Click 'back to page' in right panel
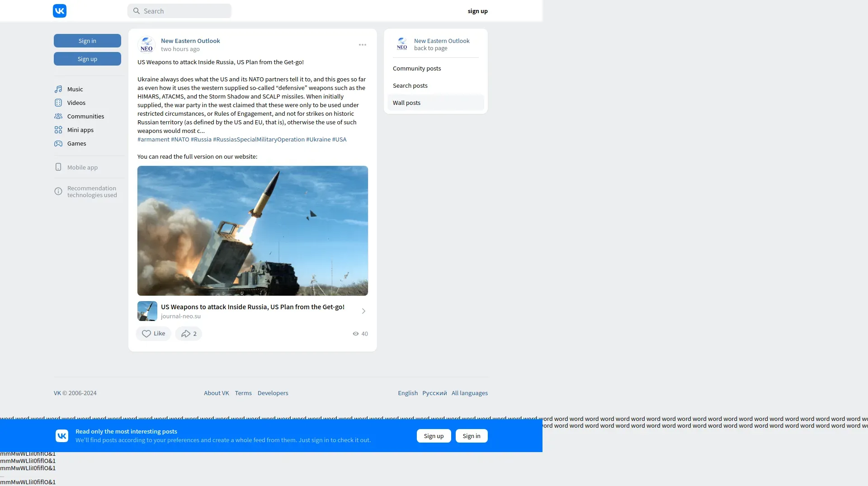The width and height of the screenshot is (868, 486). point(430,48)
